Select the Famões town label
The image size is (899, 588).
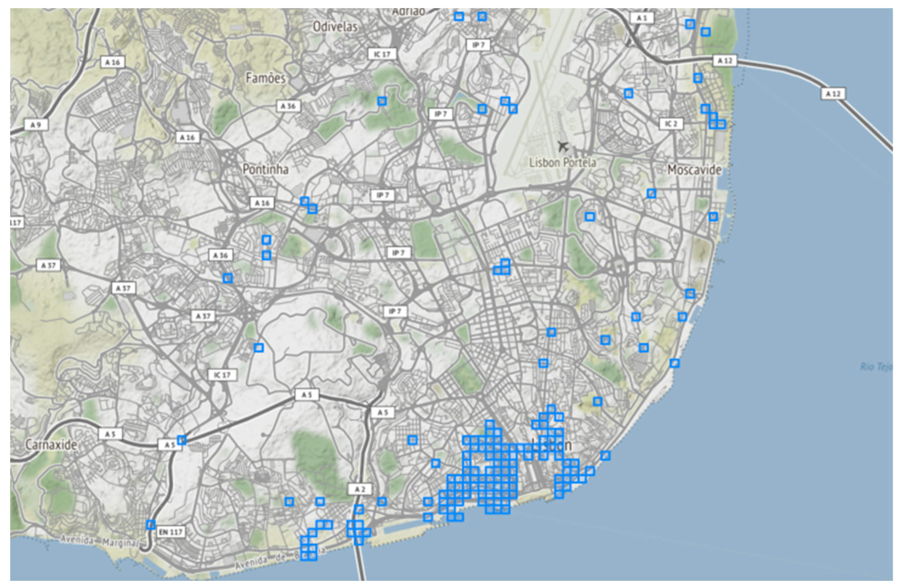coord(266,78)
